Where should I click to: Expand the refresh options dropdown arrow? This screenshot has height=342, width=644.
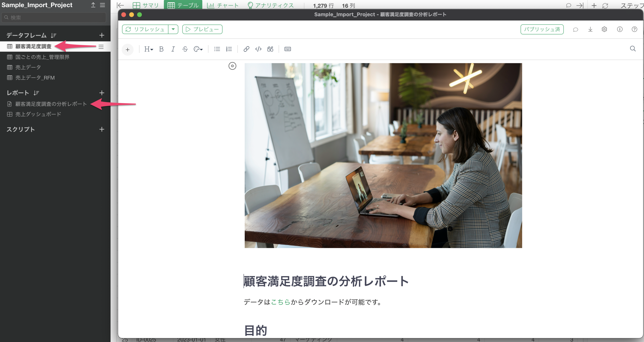pyautogui.click(x=173, y=29)
